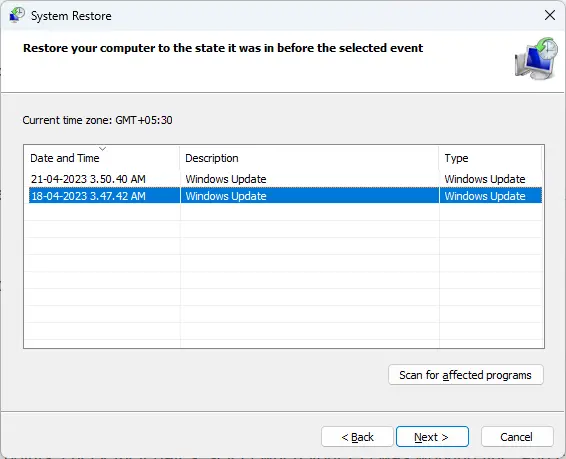Click the Current time zone GMT+05:30 text
This screenshot has width=566, height=459.
(97, 120)
